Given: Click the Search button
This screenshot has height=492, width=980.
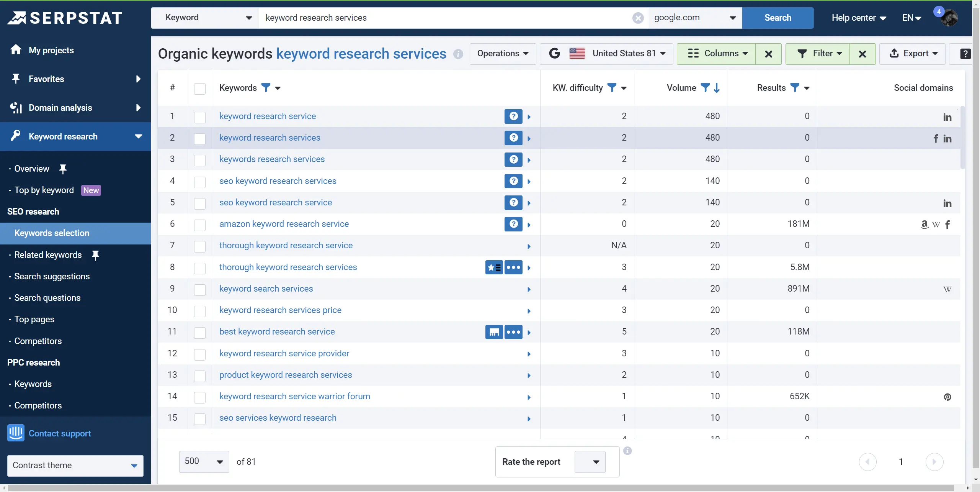Looking at the screenshot, I should click(778, 18).
